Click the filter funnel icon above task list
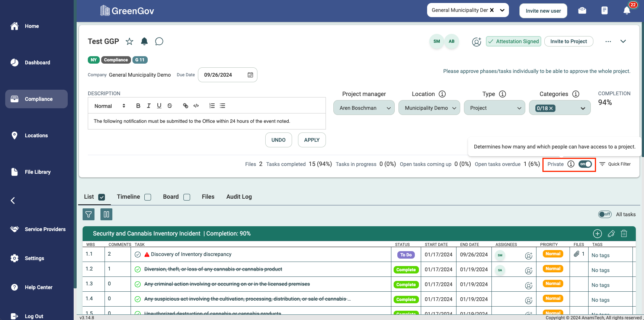Screen dimensions: 644x320 pos(89,214)
